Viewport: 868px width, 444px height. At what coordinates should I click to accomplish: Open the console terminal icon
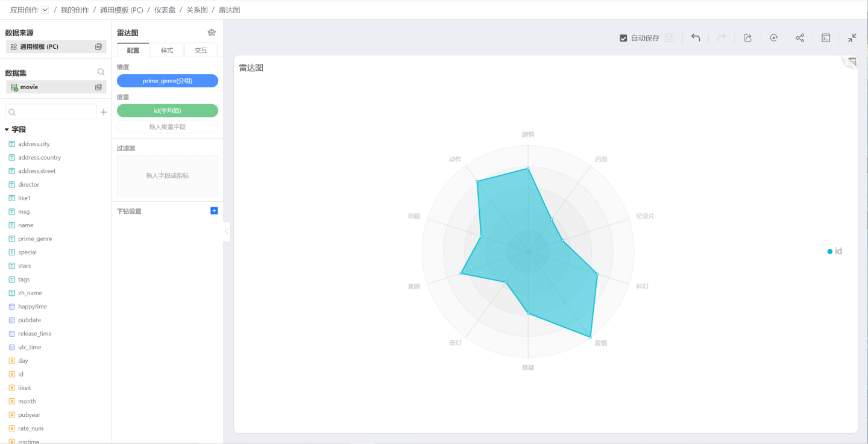pyautogui.click(x=826, y=38)
